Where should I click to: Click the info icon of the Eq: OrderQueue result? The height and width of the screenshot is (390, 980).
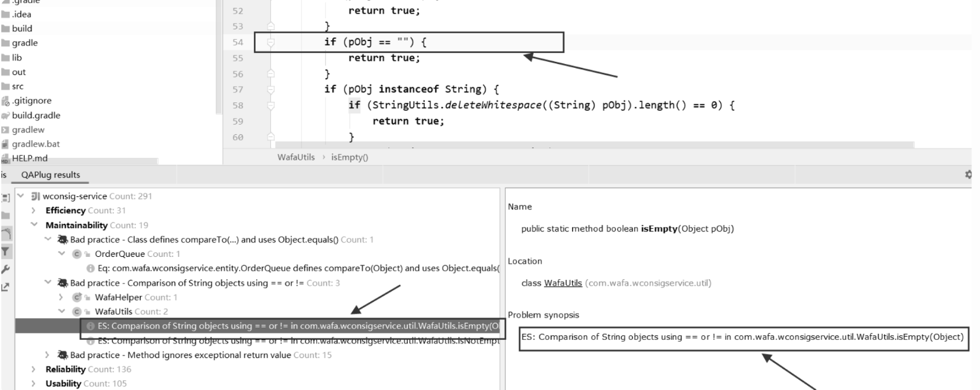(x=89, y=268)
